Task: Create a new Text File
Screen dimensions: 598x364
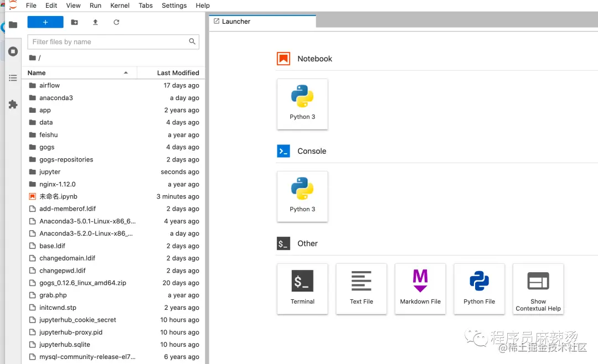Action: (x=361, y=289)
